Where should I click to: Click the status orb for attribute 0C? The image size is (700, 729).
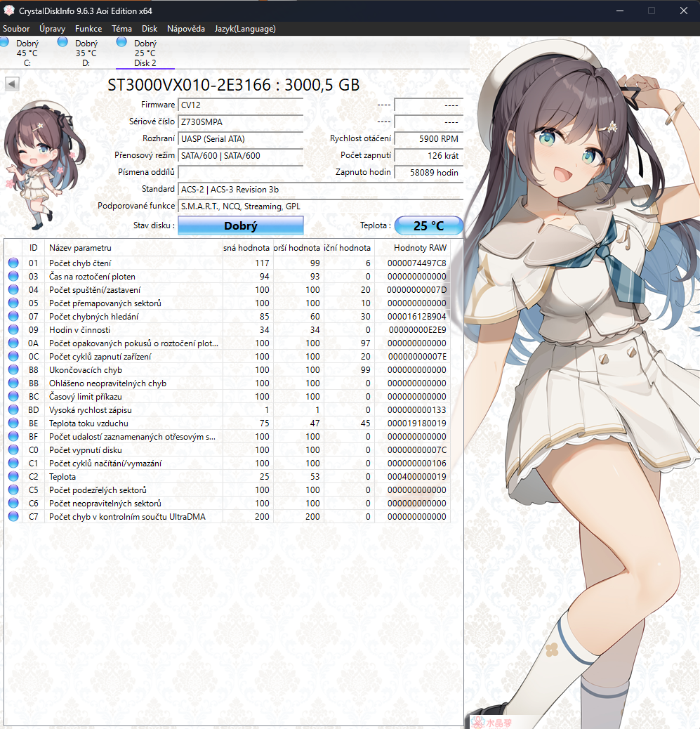13,356
